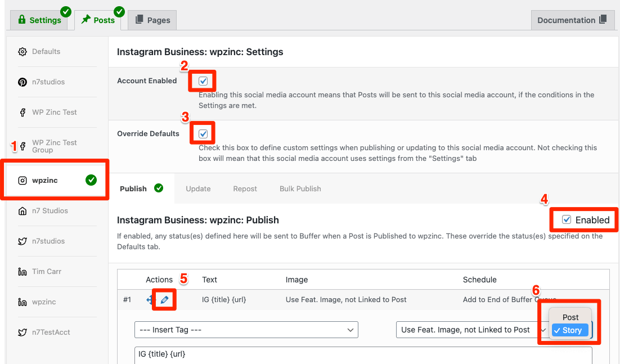The height and width of the screenshot is (364, 620).
Task: Click the book icon in Documentation button
Action: coord(603,19)
